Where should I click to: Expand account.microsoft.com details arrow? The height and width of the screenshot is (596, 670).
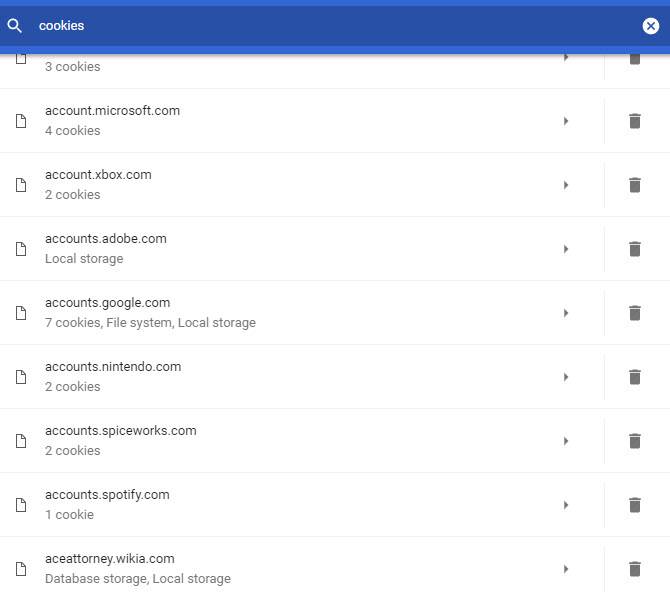click(566, 121)
